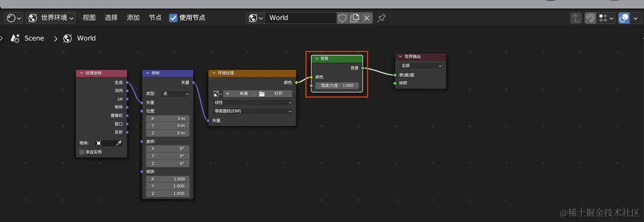Click the parent node tree arrow icon
Image resolution: width=644 pixels, height=222 pixels.
point(576,17)
